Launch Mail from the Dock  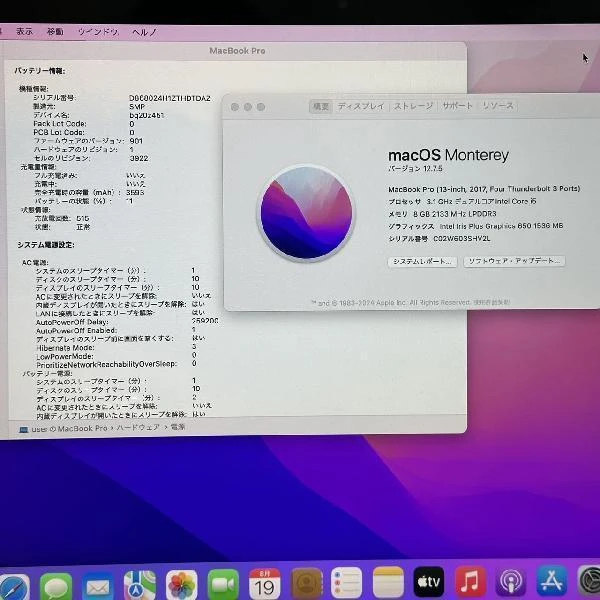98,587
